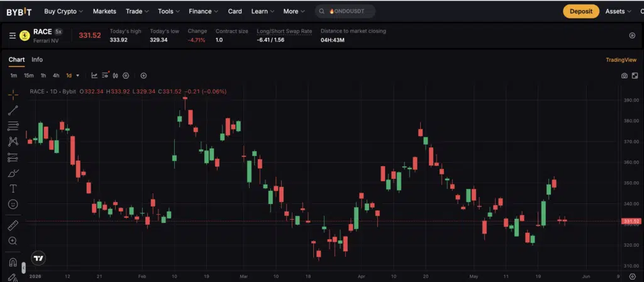
Task: Change candlestick chart type
Action: point(116,76)
